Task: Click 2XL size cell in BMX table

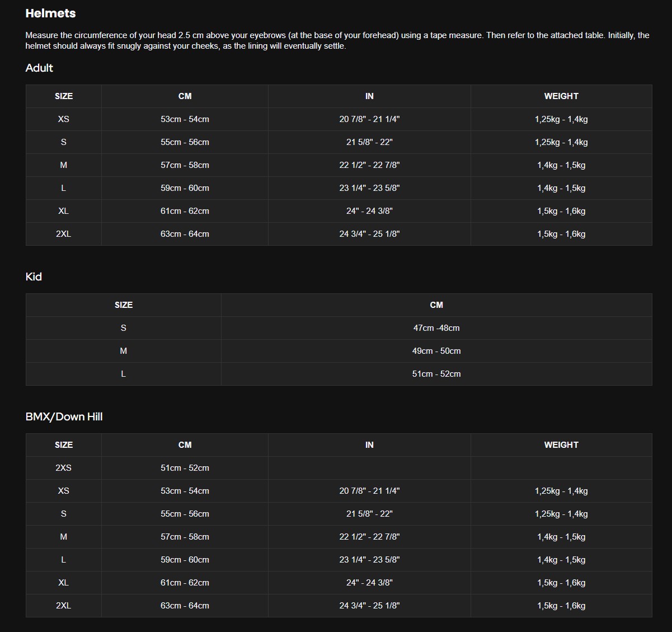Action: click(x=64, y=606)
